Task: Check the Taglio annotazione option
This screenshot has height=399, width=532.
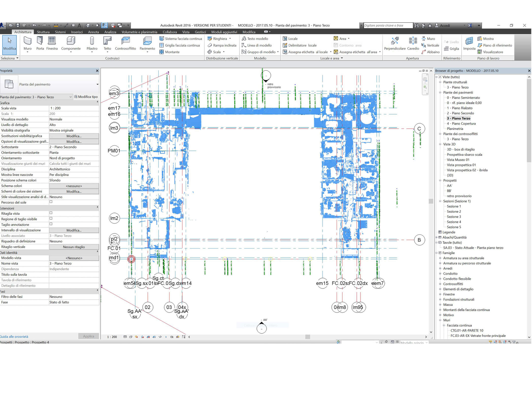Action: [x=51, y=224]
